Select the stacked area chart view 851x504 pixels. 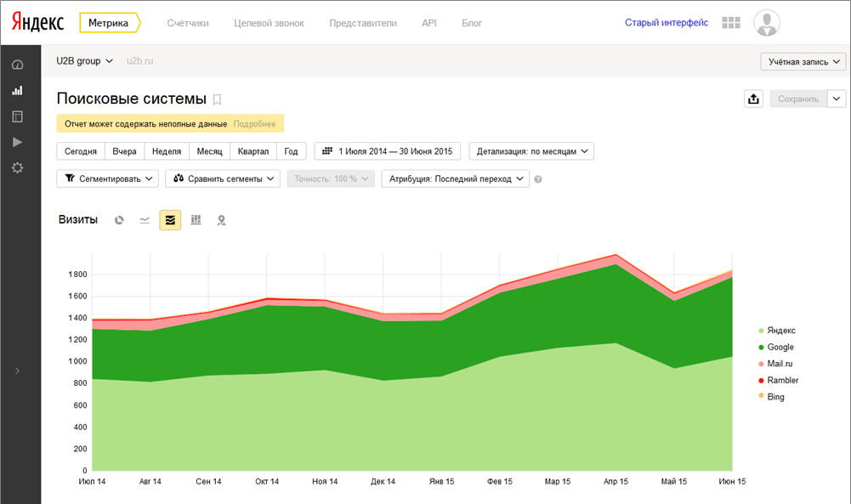(x=170, y=220)
